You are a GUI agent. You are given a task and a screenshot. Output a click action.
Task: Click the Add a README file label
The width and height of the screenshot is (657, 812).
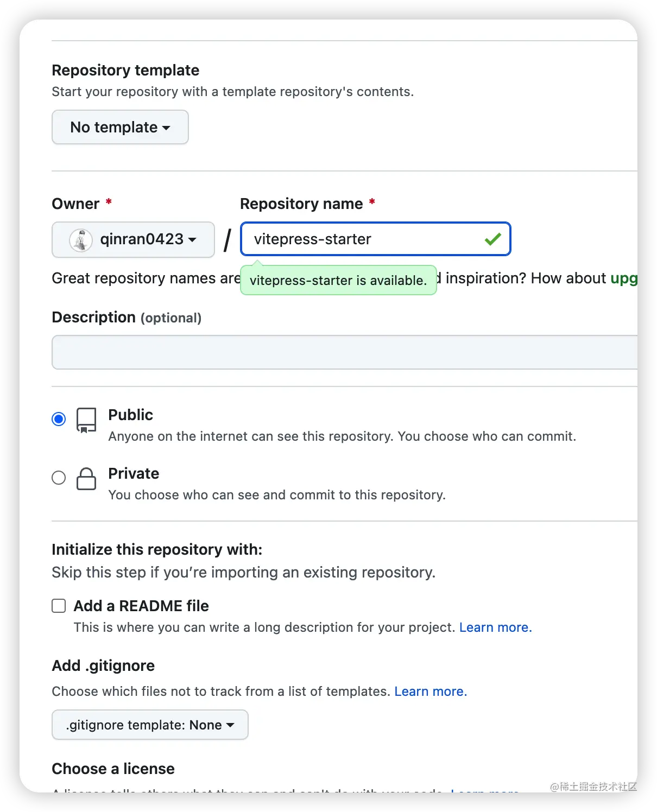pos(141,606)
